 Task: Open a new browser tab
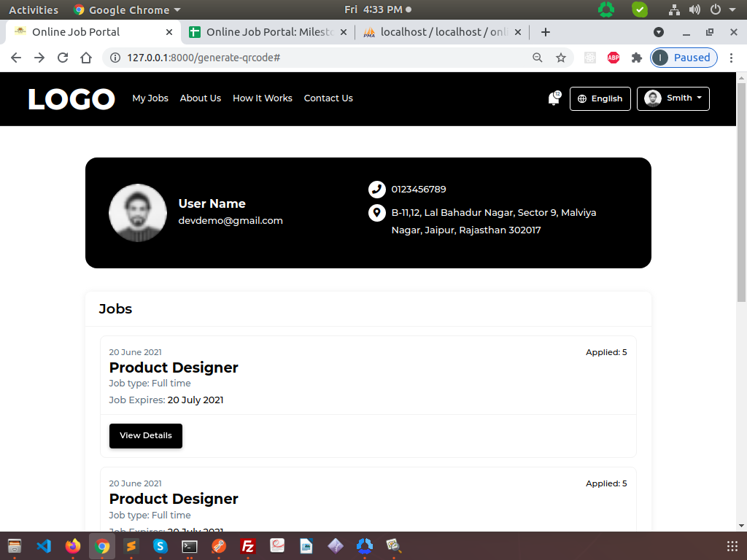(546, 32)
